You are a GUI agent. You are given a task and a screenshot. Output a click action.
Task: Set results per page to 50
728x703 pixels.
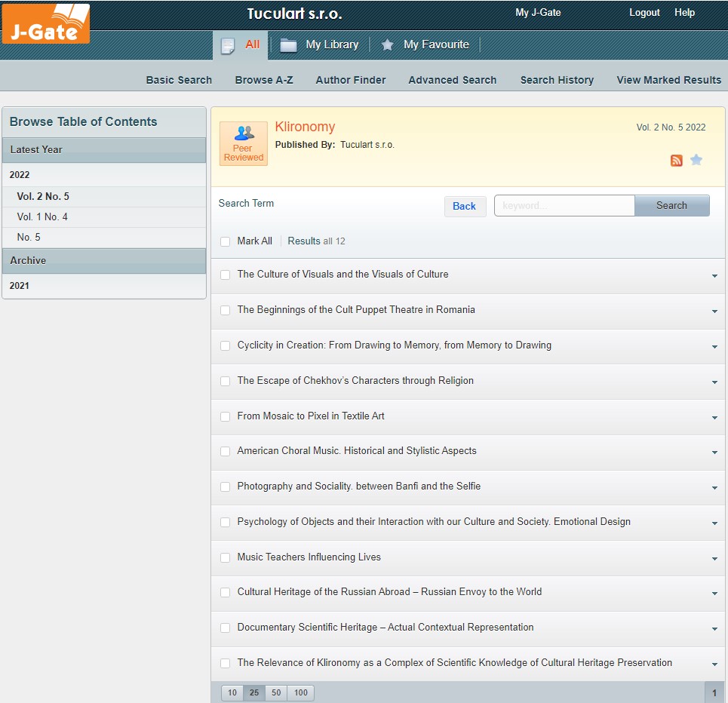tap(276, 692)
